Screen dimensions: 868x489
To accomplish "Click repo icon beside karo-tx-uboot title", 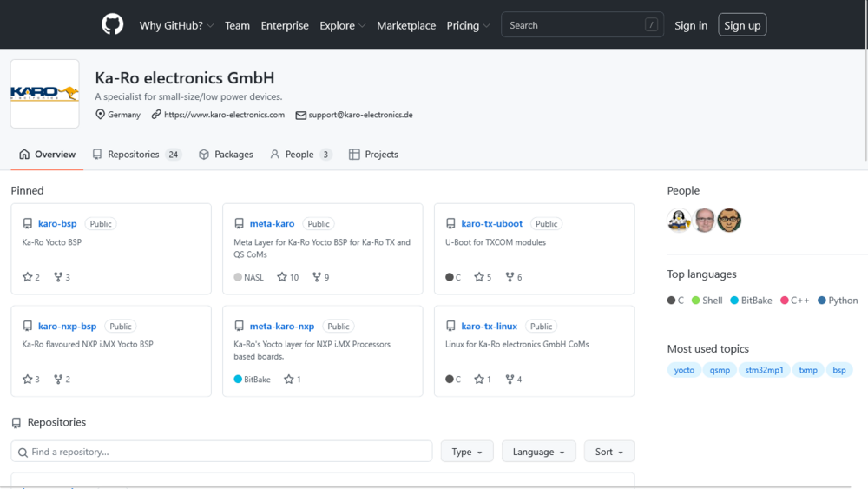I will [450, 224].
